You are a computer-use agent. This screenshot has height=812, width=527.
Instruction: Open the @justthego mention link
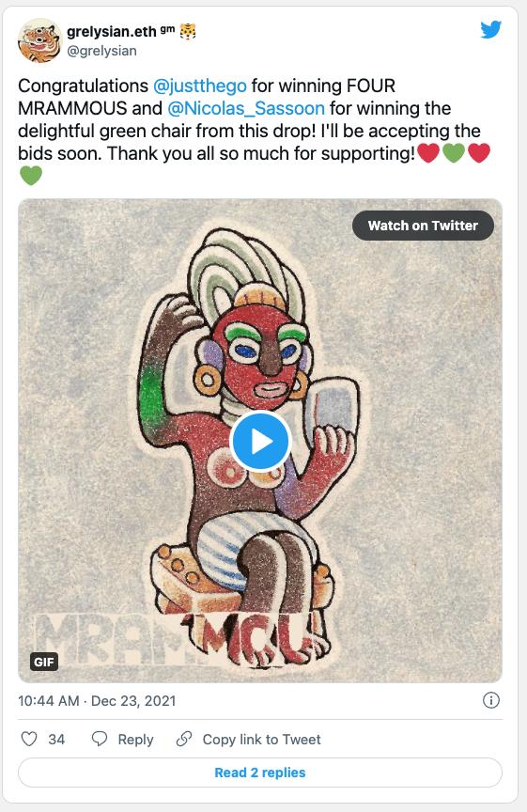tap(200, 86)
